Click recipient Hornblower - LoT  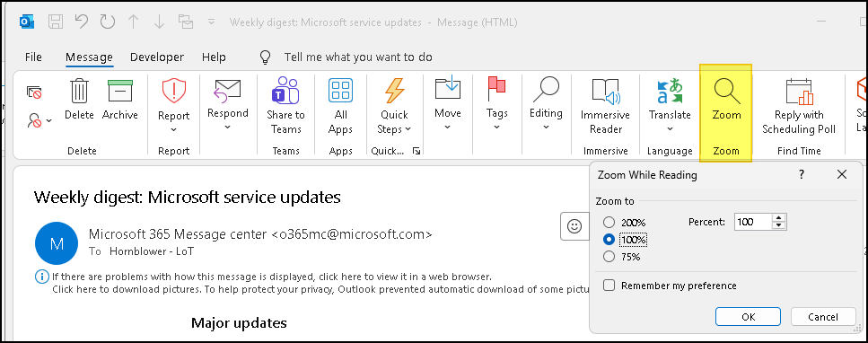pyautogui.click(x=152, y=251)
